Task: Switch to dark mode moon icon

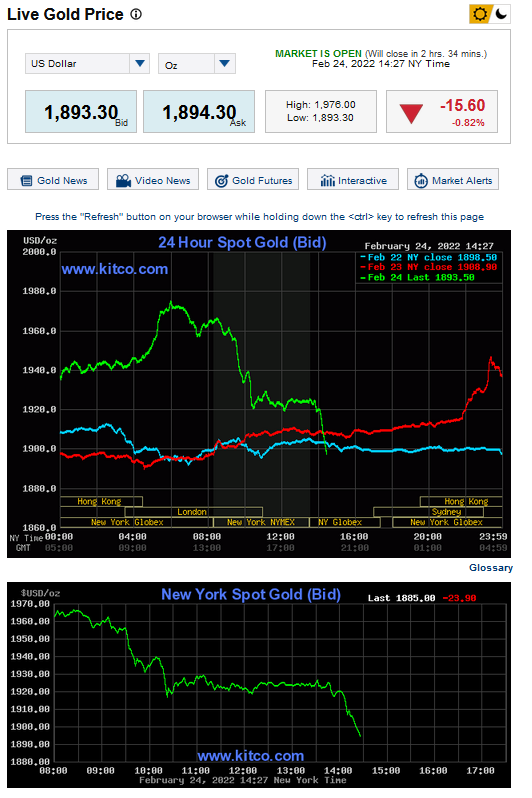Action: click(501, 14)
